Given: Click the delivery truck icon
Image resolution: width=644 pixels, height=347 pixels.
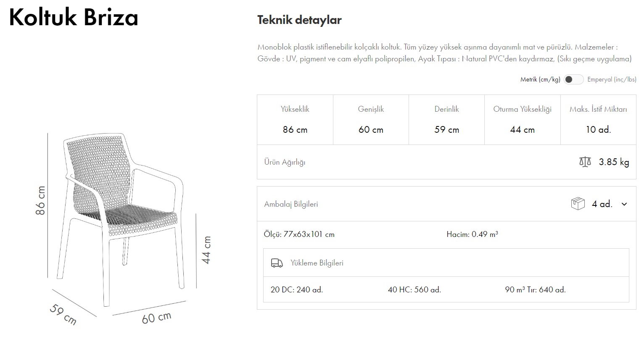Looking at the screenshot, I should [277, 263].
